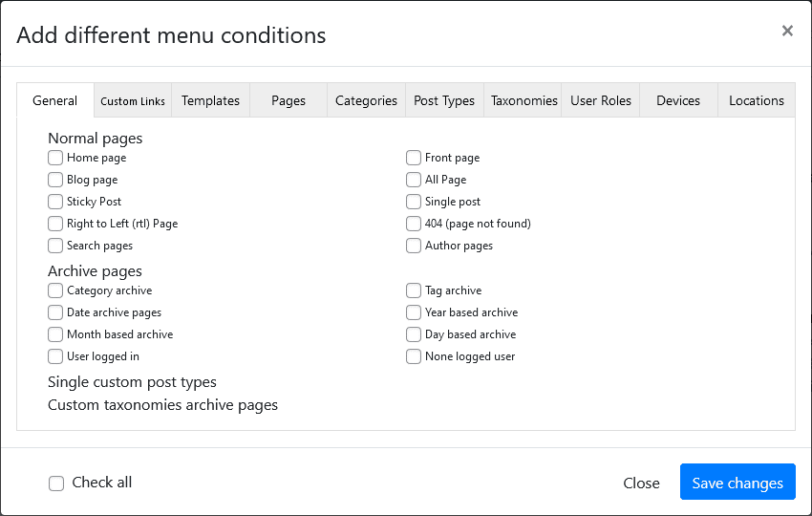Tick the Check all checkbox
The width and height of the screenshot is (812, 516).
click(x=56, y=484)
